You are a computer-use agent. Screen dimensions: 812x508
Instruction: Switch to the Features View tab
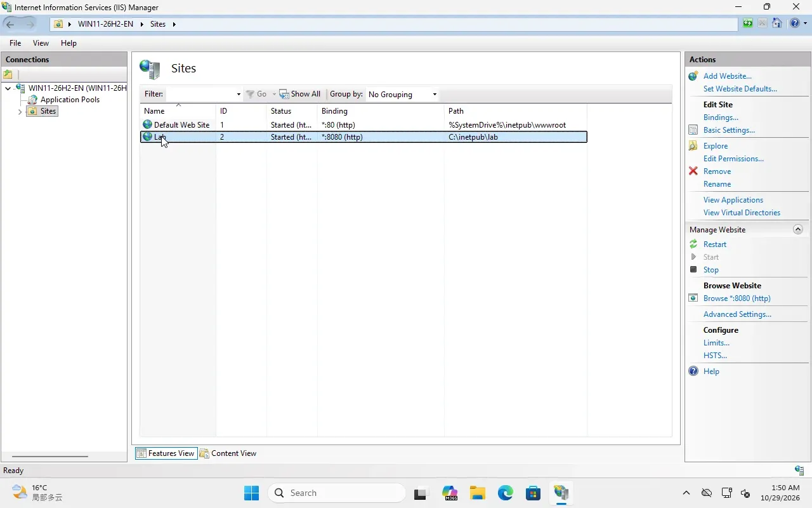point(166,453)
